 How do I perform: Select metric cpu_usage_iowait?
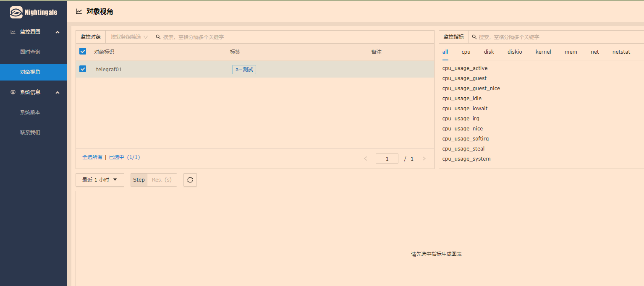point(465,109)
